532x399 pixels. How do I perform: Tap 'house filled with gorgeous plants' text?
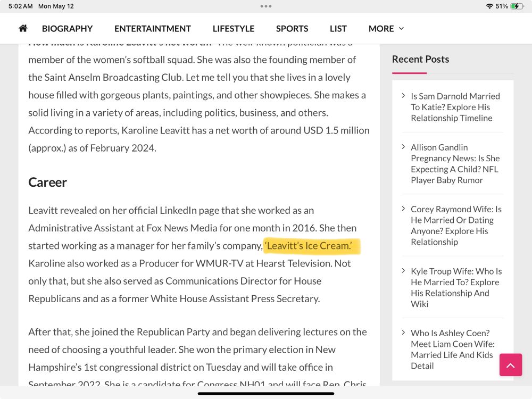click(99, 95)
